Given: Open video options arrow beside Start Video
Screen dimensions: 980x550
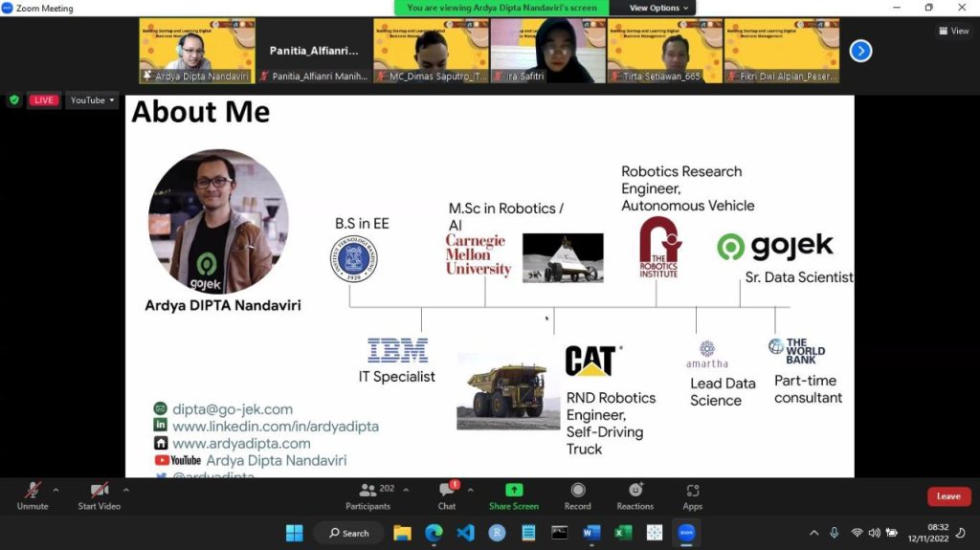Looking at the screenshot, I should click(126, 490).
